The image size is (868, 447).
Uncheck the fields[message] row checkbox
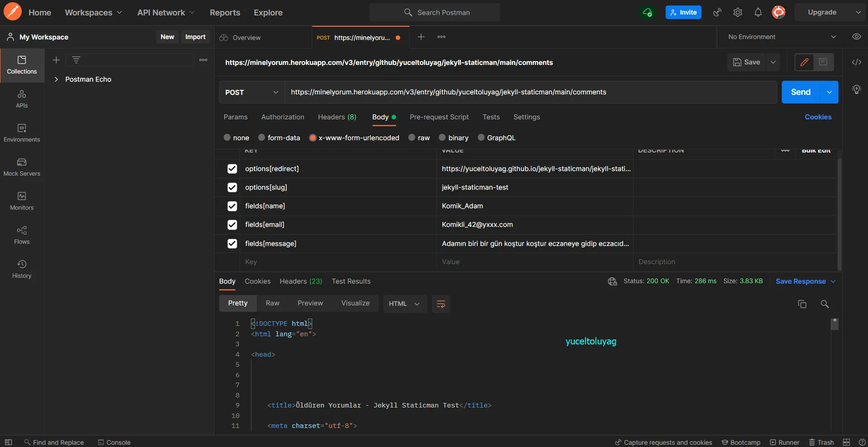[232, 244]
